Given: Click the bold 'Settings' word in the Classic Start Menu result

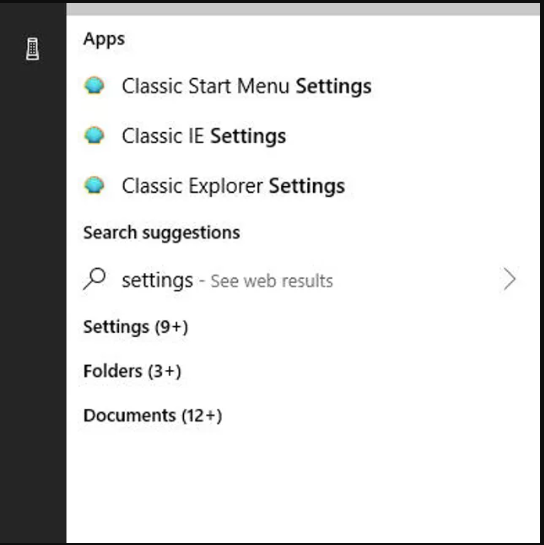Looking at the screenshot, I should click(333, 86).
